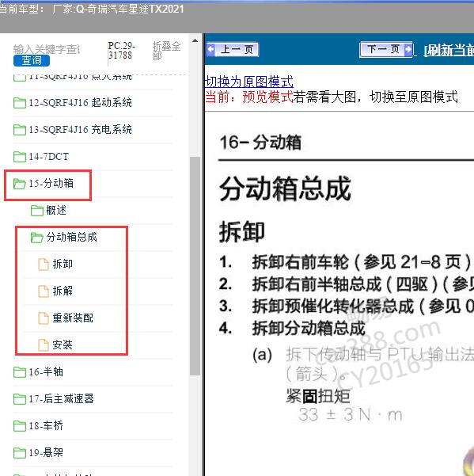This screenshot has height=476, width=474.
Task: Click the page icon beside 拆卸
Action: (x=44, y=265)
